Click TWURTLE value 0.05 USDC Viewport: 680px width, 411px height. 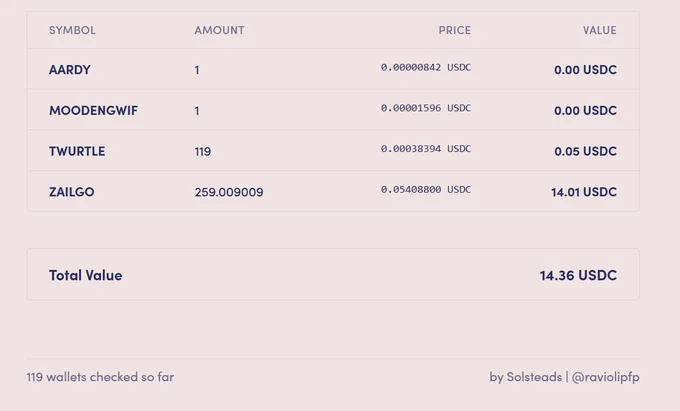585,151
